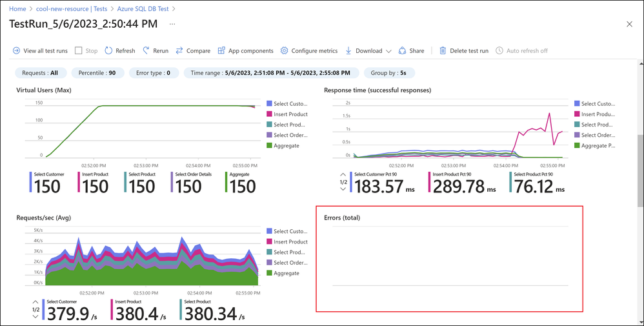Toggle Select Customer swatch in Response time legend
Screen dimensions: 644x326
(x=577, y=103)
